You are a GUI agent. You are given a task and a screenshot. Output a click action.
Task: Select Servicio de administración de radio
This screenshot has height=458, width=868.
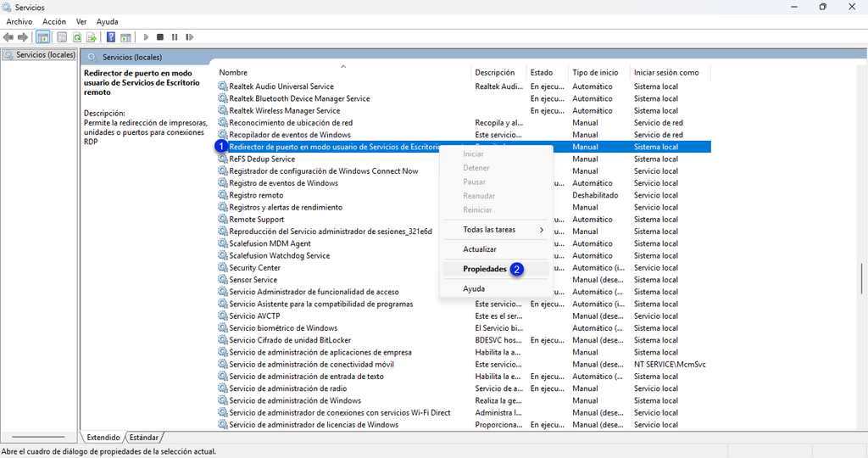288,388
